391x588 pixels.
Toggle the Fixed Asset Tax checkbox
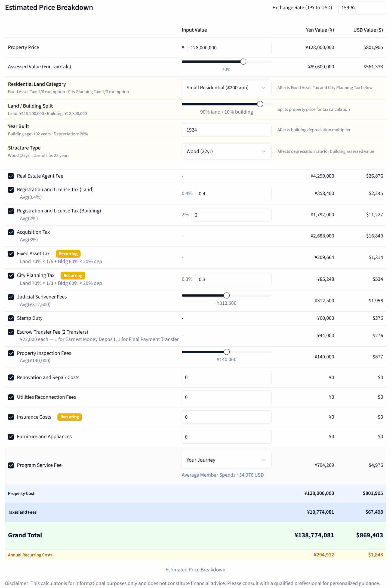pos(11,254)
